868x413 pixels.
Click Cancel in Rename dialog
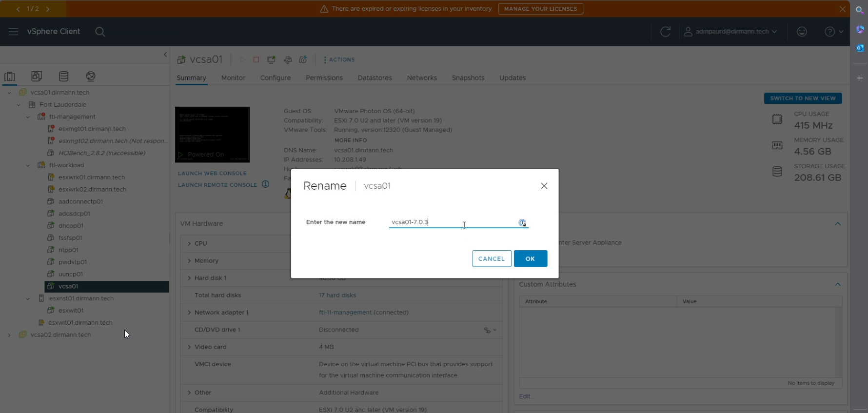pyautogui.click(x=492, y=259)
